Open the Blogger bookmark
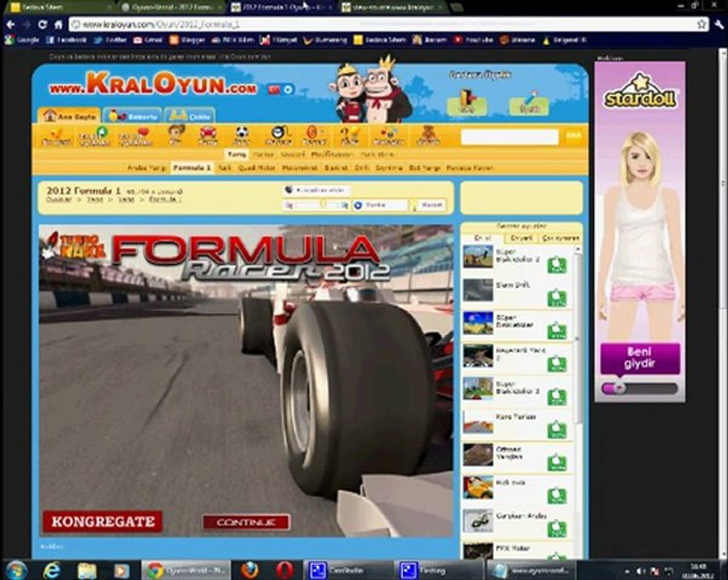728x580 pixels. coord(187,40)
